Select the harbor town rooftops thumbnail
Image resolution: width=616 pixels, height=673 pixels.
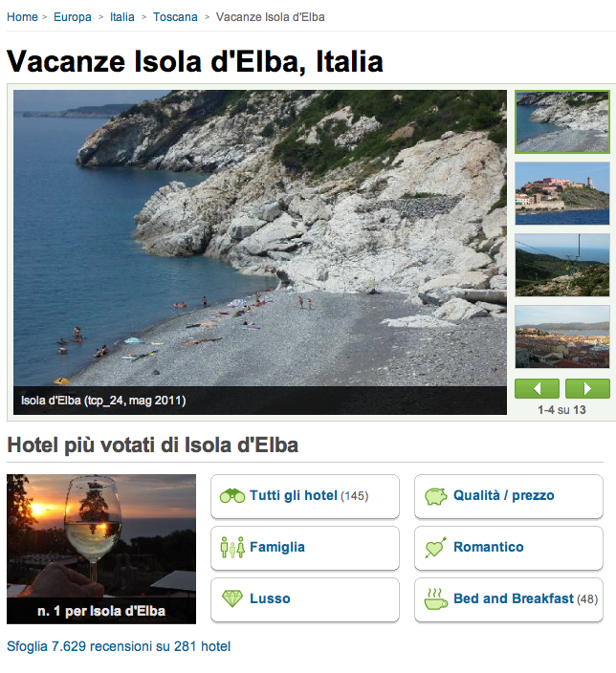click(x=562, y=336)
